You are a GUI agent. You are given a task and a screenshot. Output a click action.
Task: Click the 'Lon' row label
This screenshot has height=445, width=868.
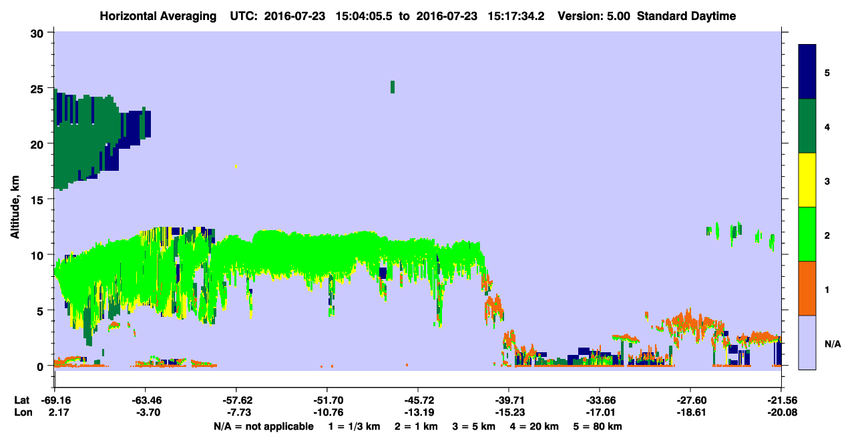pyautogui.click(x=22, y=413)
